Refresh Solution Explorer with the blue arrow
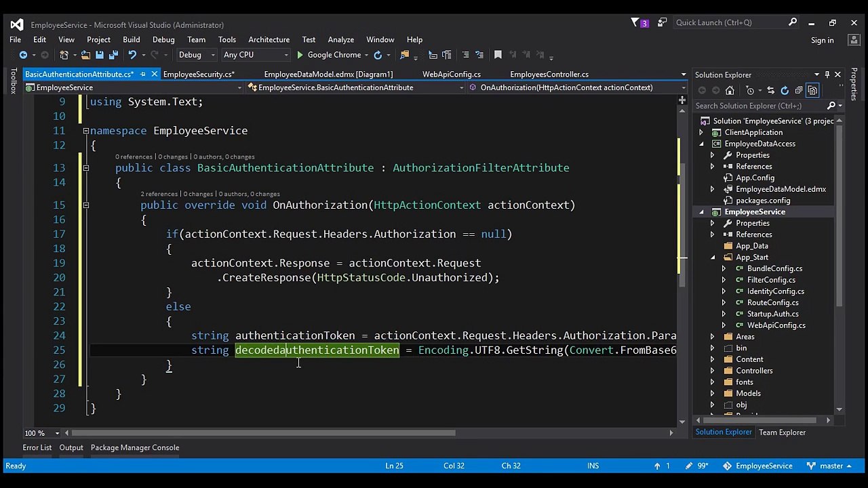The height and width of the screenshot is (488, 868). point(785,90)
